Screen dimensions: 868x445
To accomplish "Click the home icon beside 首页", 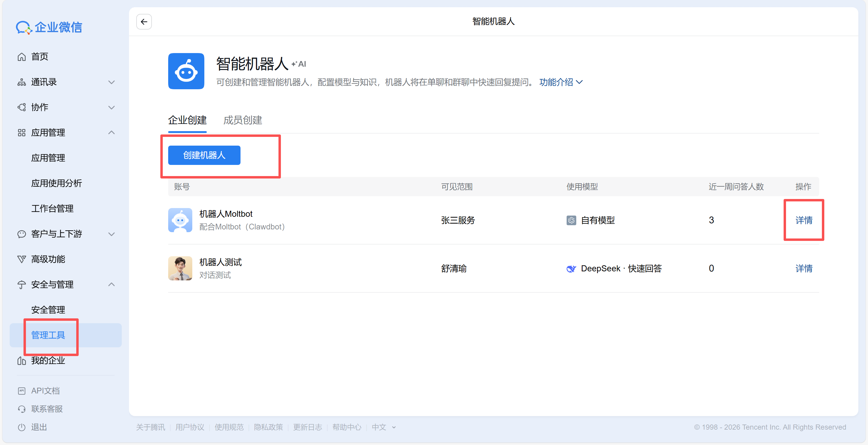I will [22, 57].
